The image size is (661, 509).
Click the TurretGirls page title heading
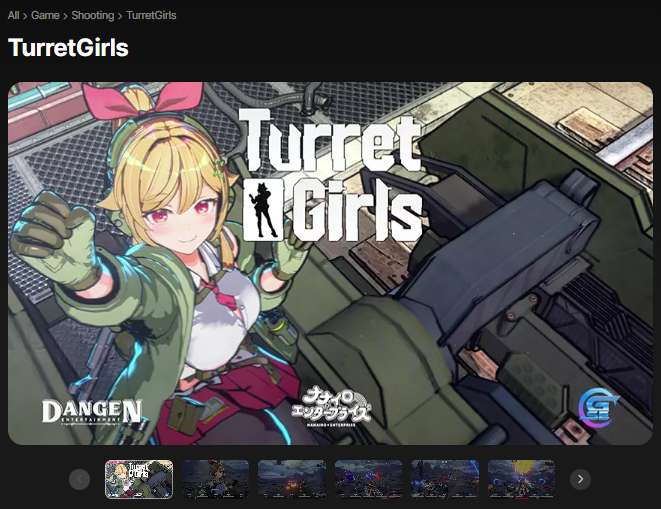point(67,47)
